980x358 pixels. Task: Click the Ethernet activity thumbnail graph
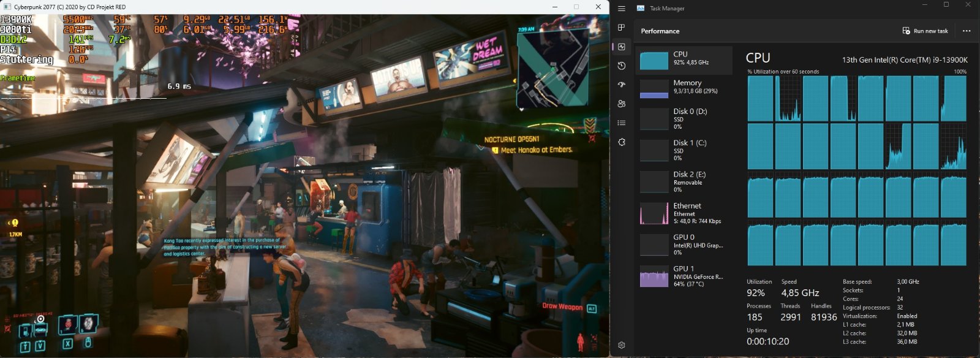pos(654,213)
